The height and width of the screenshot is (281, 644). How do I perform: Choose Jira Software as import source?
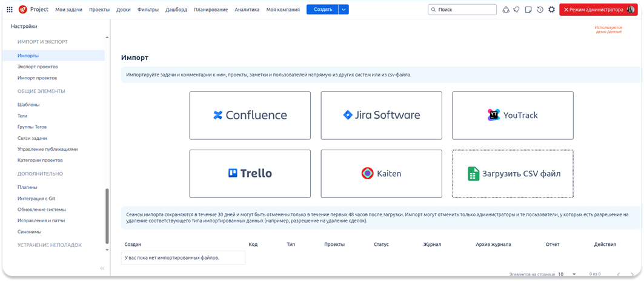[x=381, y=116]
